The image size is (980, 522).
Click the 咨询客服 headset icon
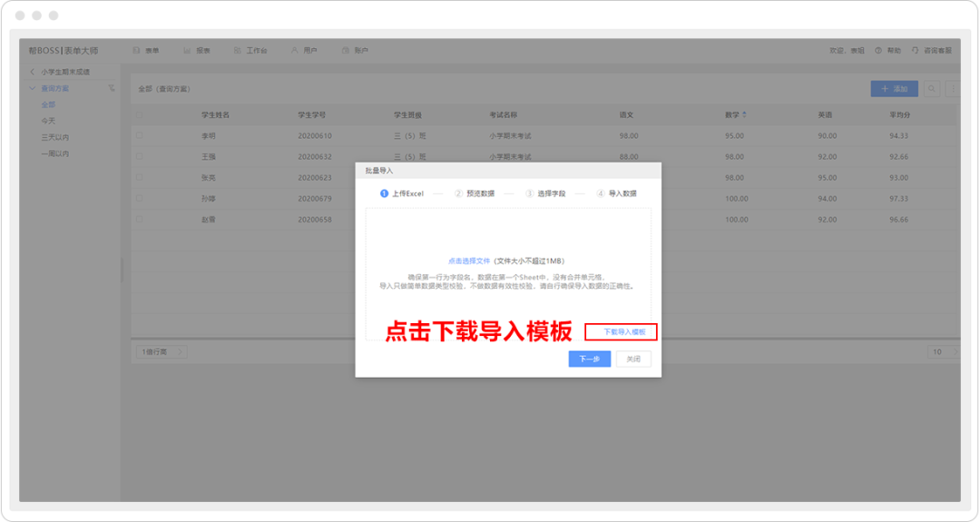click(x=916, y=51)
